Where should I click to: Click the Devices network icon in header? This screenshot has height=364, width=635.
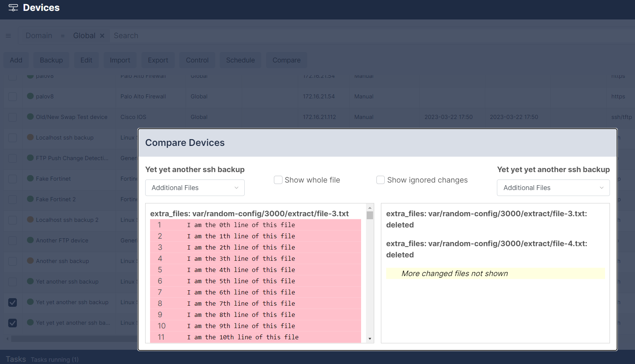(x=13, y=8)
